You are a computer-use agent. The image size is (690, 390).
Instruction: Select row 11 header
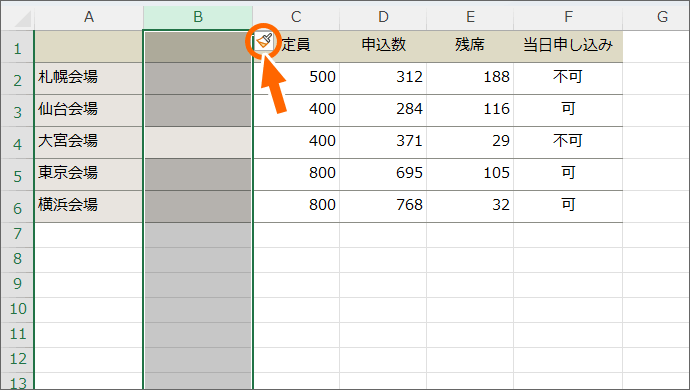point(17,335)
